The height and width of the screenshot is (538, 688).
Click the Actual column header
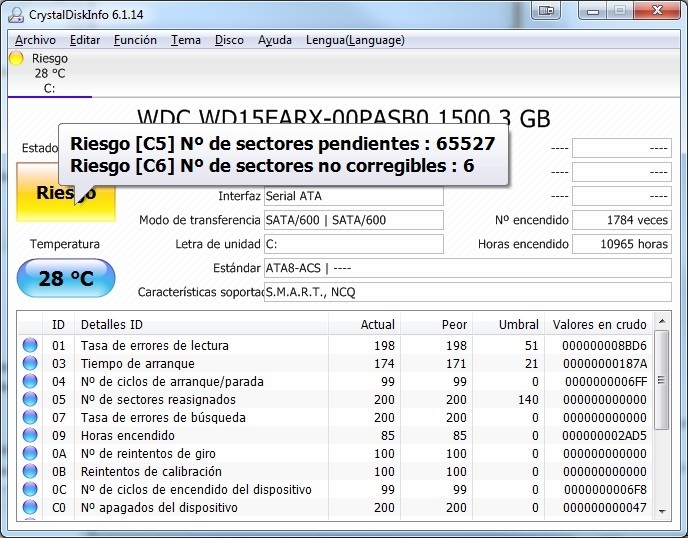(364, 324)
